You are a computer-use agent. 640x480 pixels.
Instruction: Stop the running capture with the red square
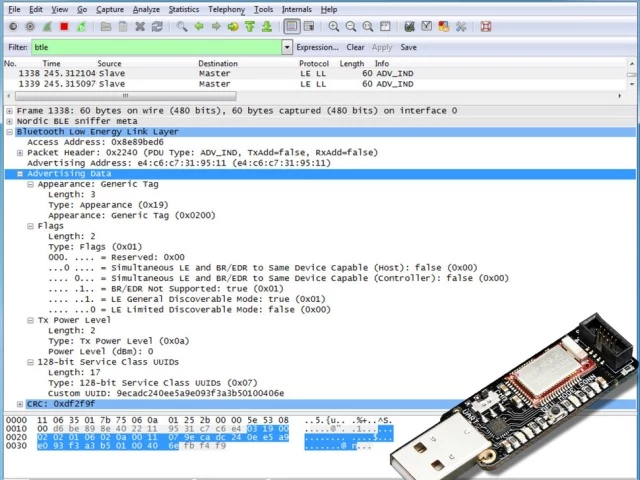click(x=64, y=26)
